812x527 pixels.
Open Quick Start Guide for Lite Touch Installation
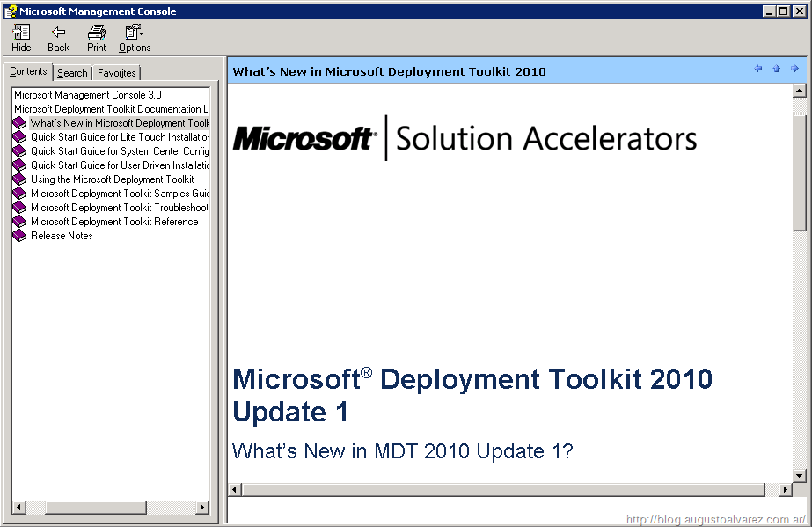point(120,137)
